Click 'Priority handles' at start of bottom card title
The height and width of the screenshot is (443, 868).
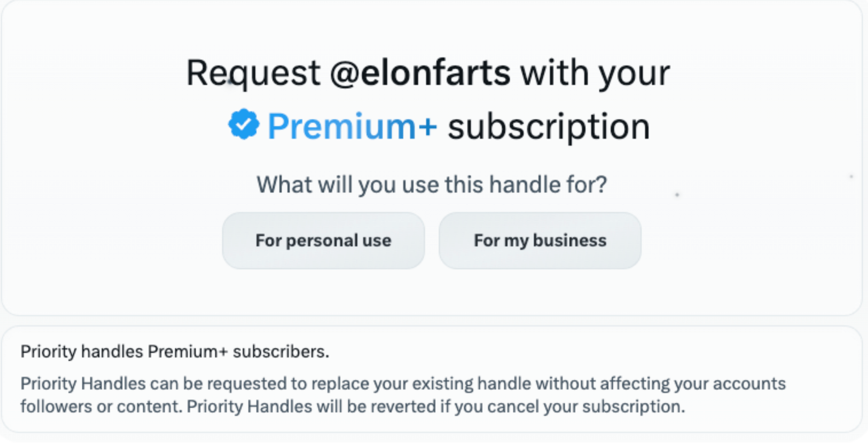[x=82, y=352]
